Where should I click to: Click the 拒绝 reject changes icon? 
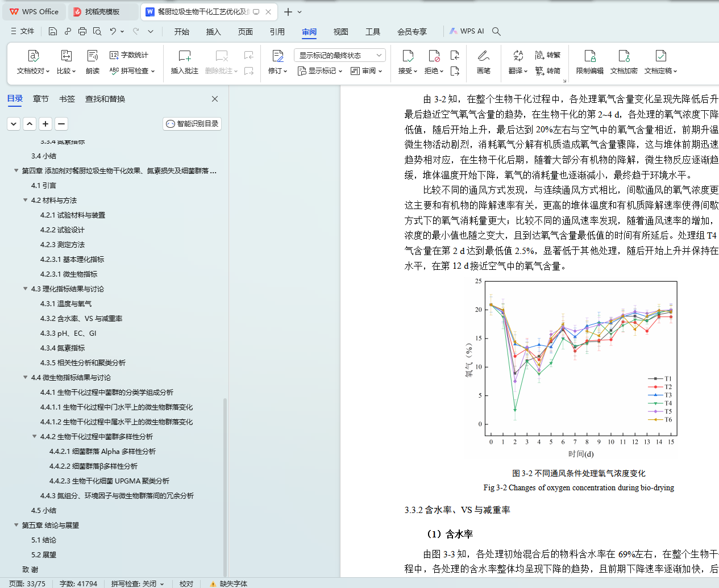tap(434, 56)
